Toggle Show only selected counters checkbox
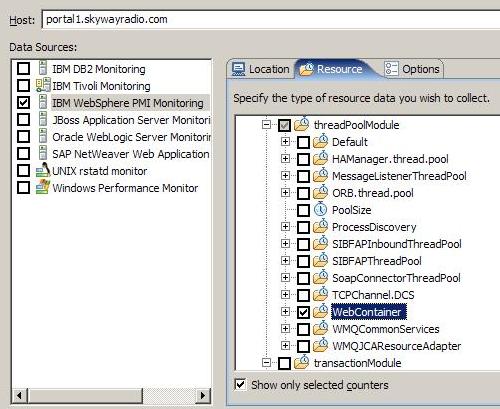The image size is (500, 409). click(x=240, y=384)
